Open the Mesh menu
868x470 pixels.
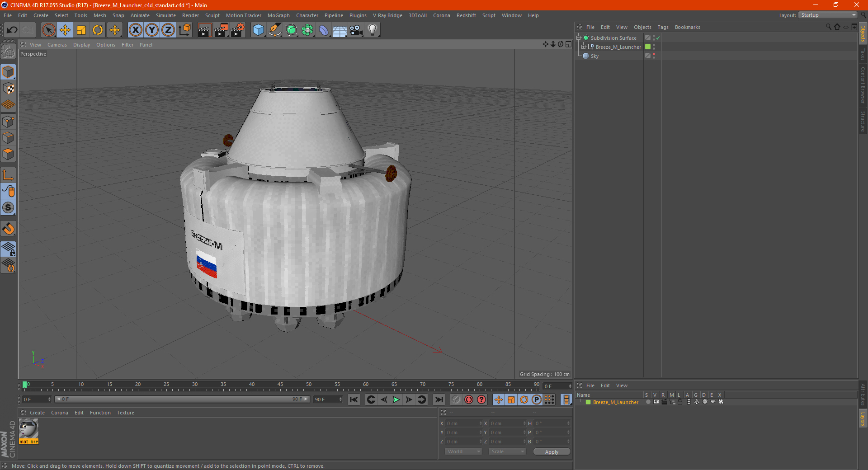coord(99,15)
